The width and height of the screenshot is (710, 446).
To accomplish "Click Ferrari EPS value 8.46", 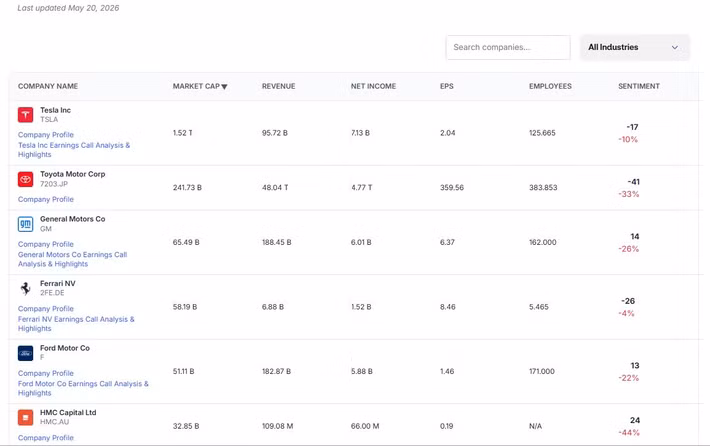I will point(447,307).
